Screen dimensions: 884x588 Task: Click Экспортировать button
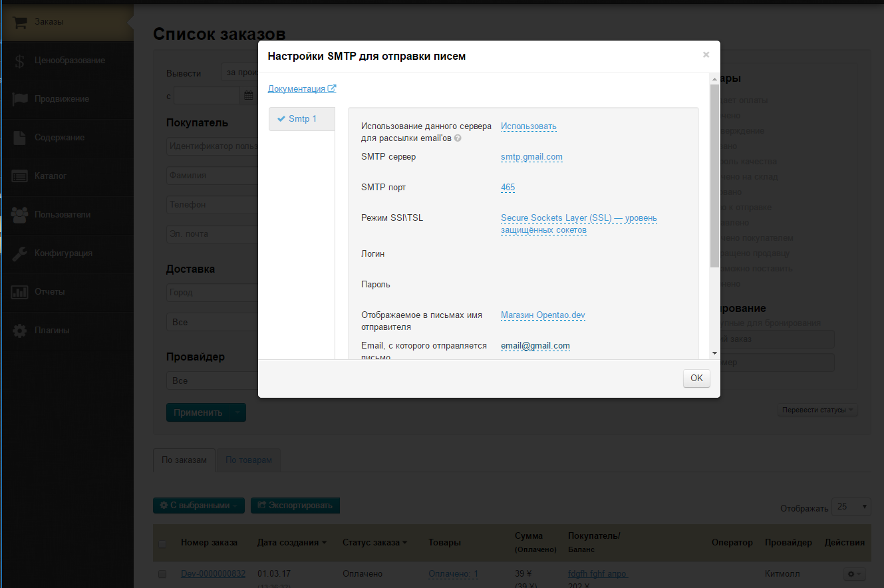(x=295, y=506)
